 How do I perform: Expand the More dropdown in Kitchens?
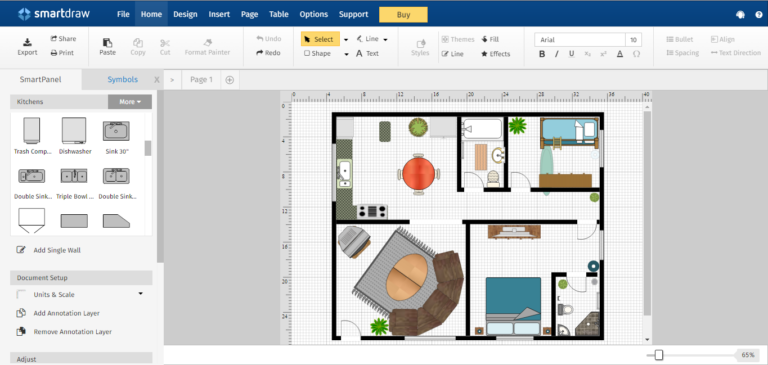130,102
